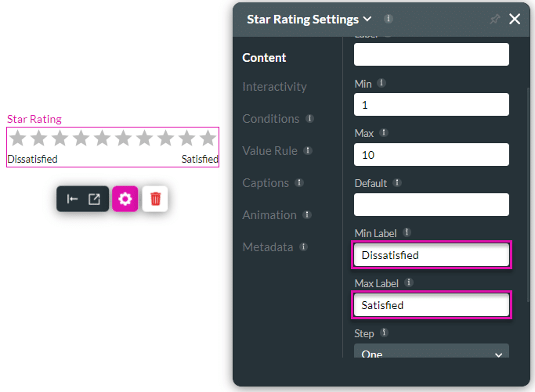Click info icon next to Min Label
The height and width of the screenshot is (392, 535).
(x=407, y=232)
